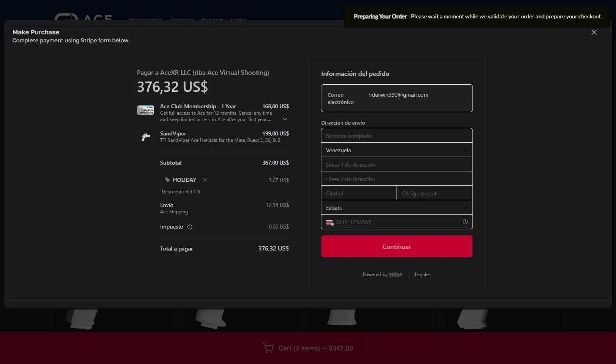Image resolution: width=616 pixels, height=364 pixels.
Task: Click the Correo electrónico email box
Action: pyautogui.click(x=397, y=98)
